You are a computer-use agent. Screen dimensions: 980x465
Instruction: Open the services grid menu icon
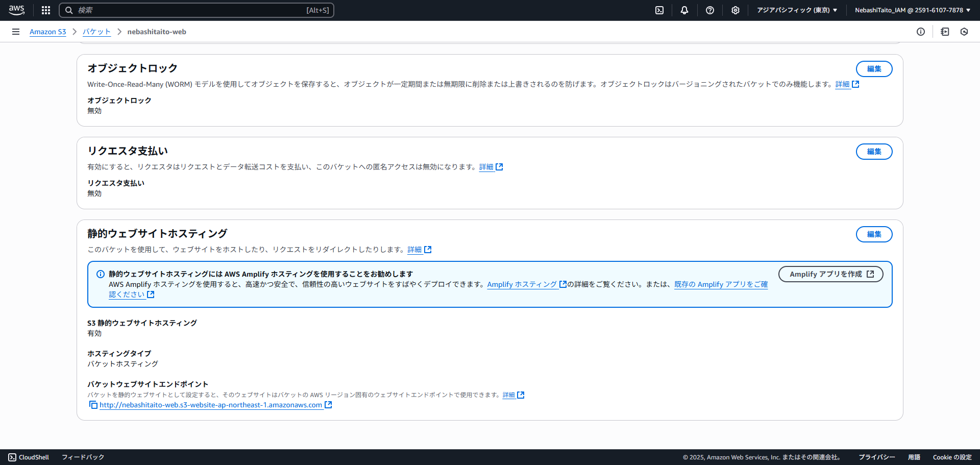tap(46, 10)
